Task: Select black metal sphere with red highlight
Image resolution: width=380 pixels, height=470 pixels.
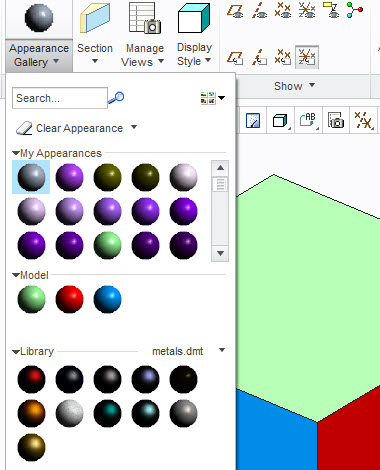Action: pos(31,379)
